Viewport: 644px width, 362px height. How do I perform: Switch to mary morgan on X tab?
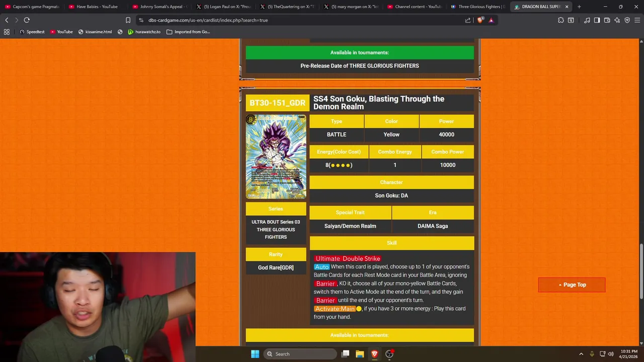[351, 7]
